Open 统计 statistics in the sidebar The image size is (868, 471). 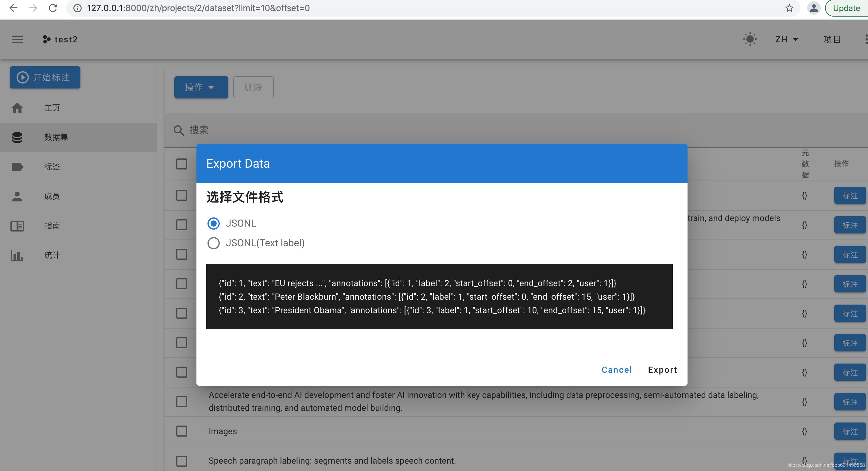[52, 255]
